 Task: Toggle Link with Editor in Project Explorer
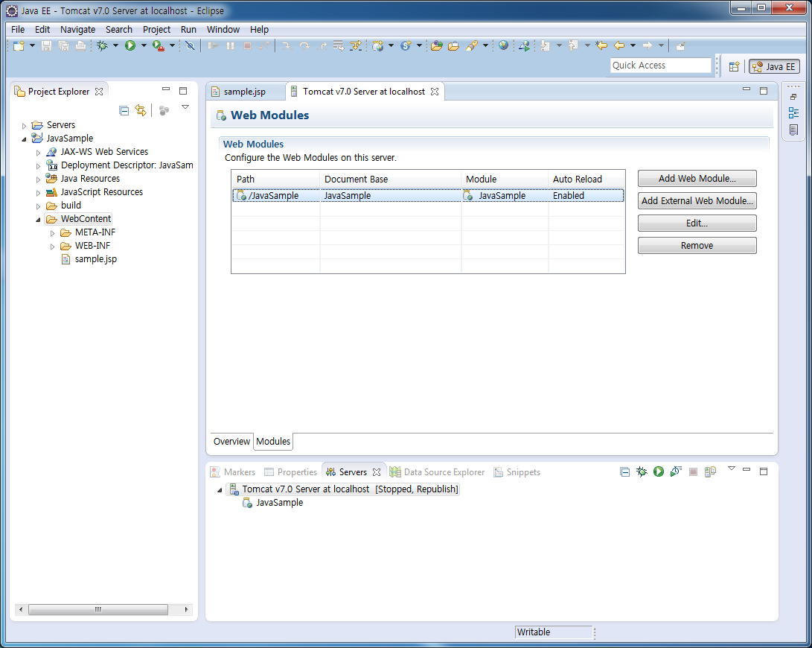coord(140,110)
